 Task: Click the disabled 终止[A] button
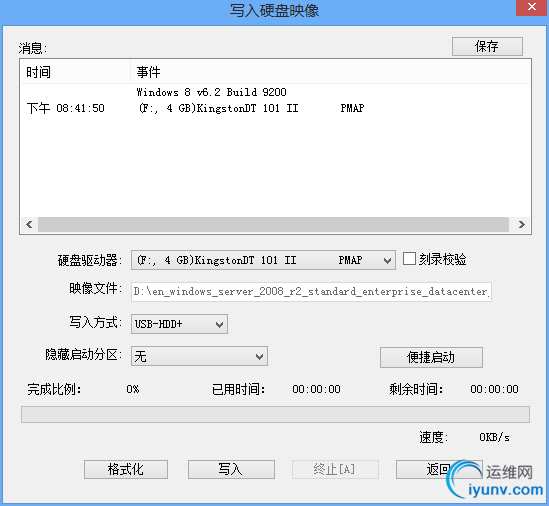tap(335, 469)
